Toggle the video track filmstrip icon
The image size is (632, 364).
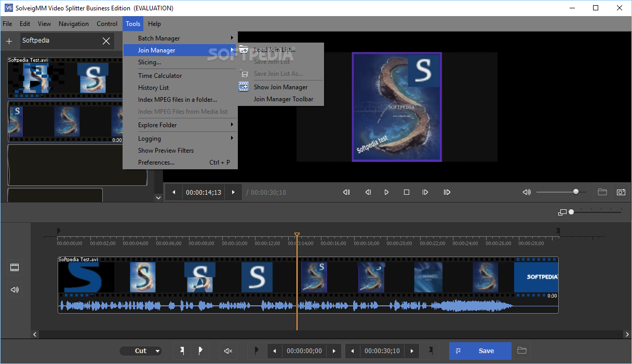coord(15,267)
